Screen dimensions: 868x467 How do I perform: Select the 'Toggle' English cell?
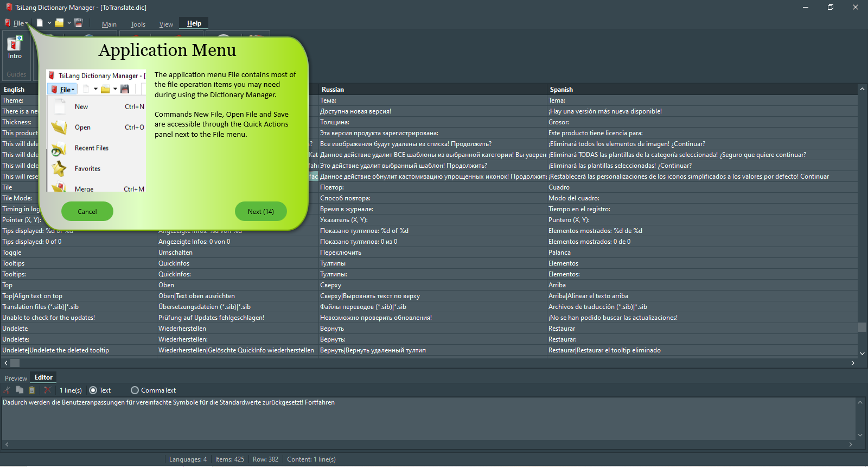coord(79,253)
